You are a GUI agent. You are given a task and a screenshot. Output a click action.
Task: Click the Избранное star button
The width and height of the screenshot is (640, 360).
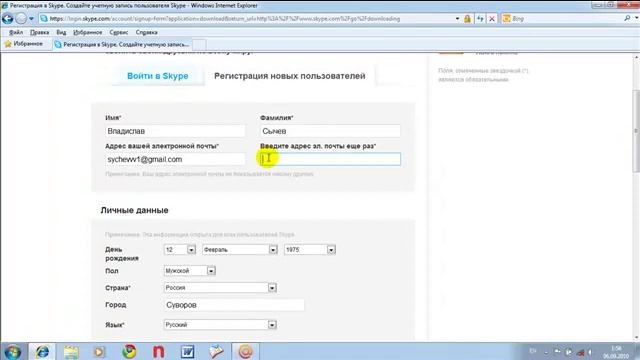pyautogui.click(x=24, y=44)
